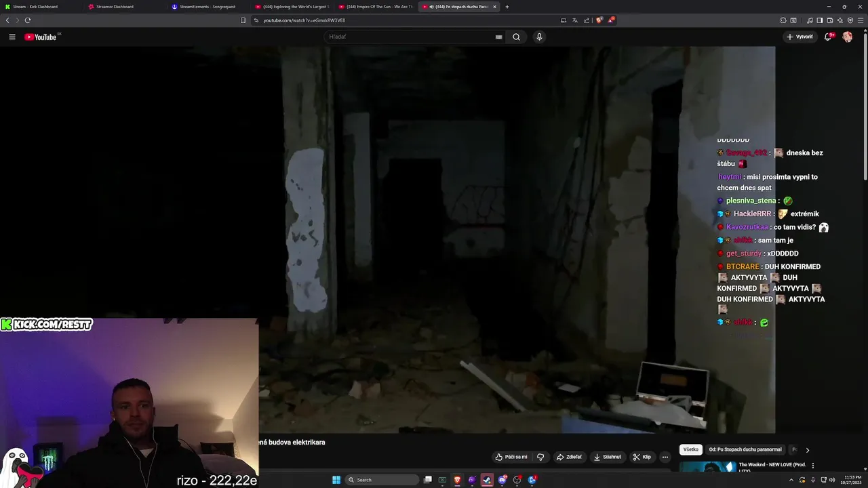Screen dimensions: 868x488
Task: Open the on-screen keyboard in search box
Action: tap(499, 37)
